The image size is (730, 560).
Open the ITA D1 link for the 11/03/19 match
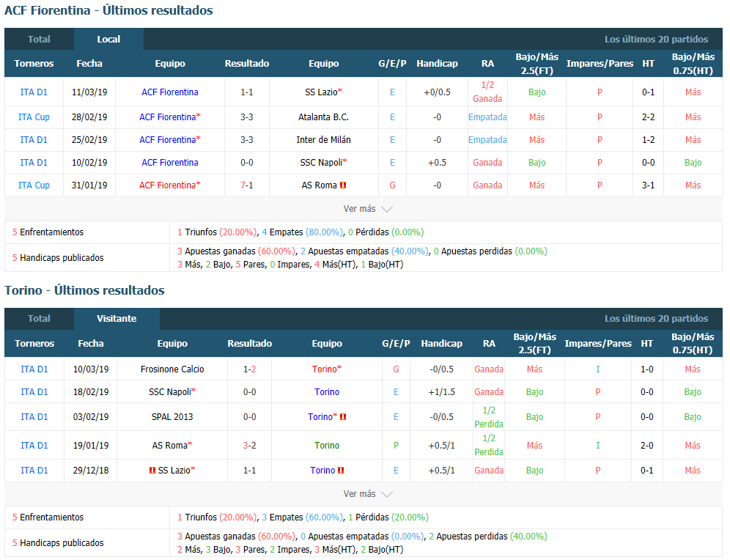pos(34,92)
